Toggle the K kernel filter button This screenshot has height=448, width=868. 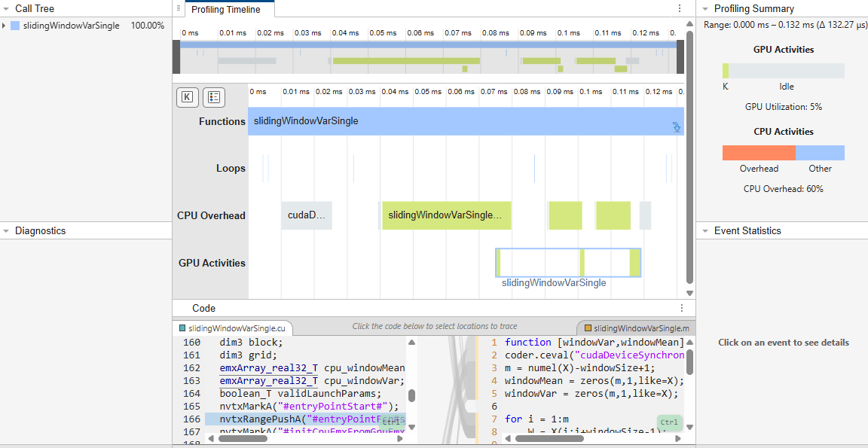tap(187, 97)
